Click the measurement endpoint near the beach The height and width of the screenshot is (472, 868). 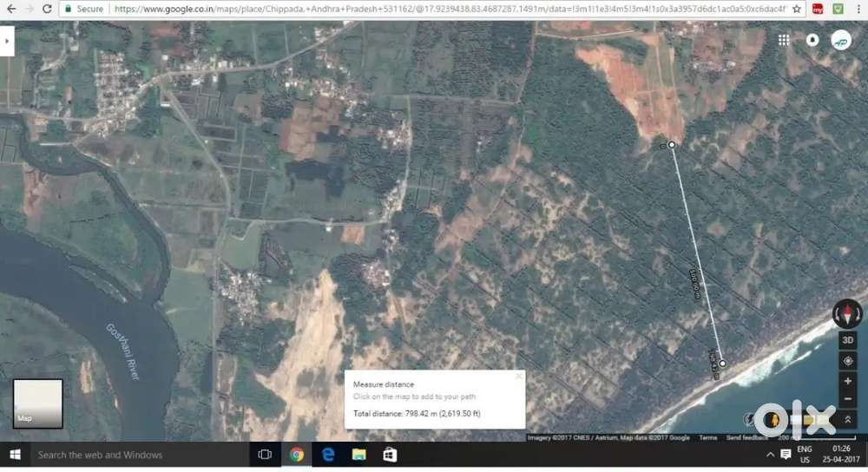point(722,364)
